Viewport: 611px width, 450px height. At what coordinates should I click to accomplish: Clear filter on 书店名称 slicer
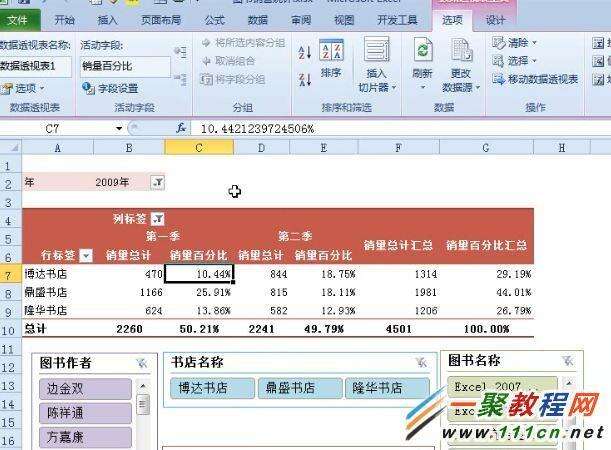tap(421, 363)
